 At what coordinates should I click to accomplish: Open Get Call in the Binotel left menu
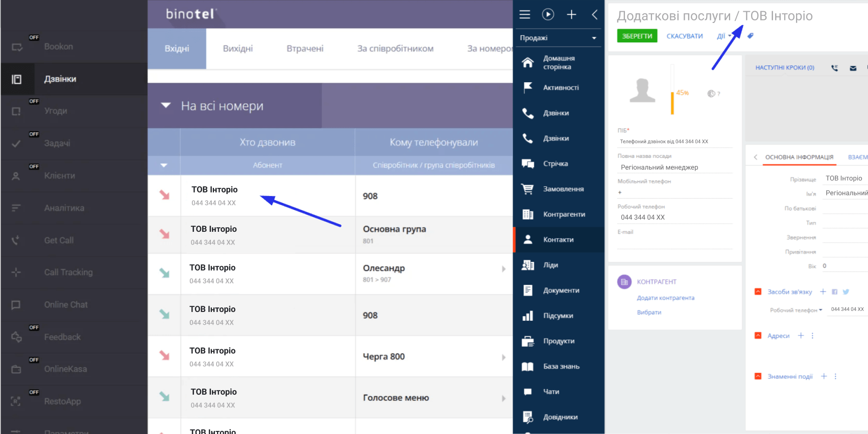click(x=74, y=240)
